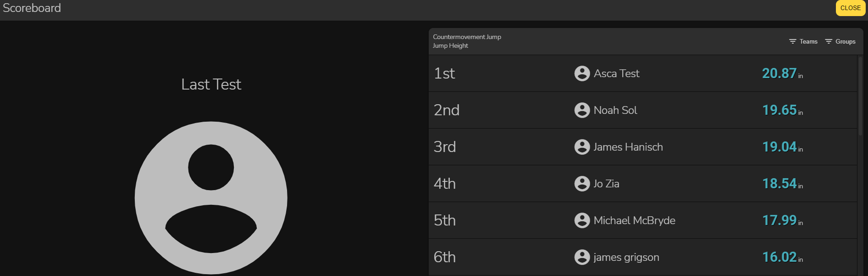Click Noah Sol's profile avatar icon

point(582,110)
